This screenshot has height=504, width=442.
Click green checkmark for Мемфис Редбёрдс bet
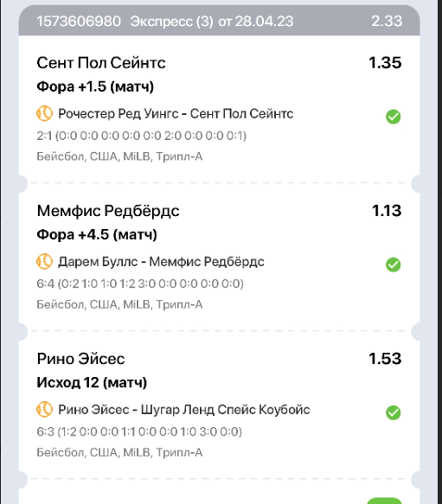(x=393, y=265)
